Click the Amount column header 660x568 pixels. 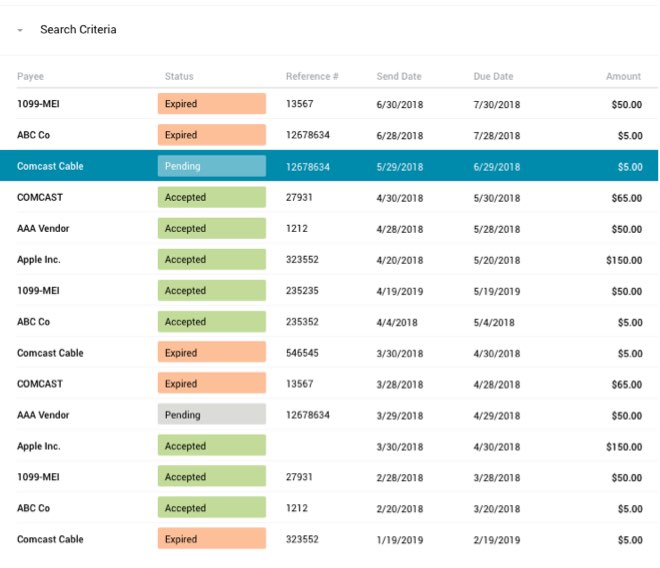pos(623,77)
